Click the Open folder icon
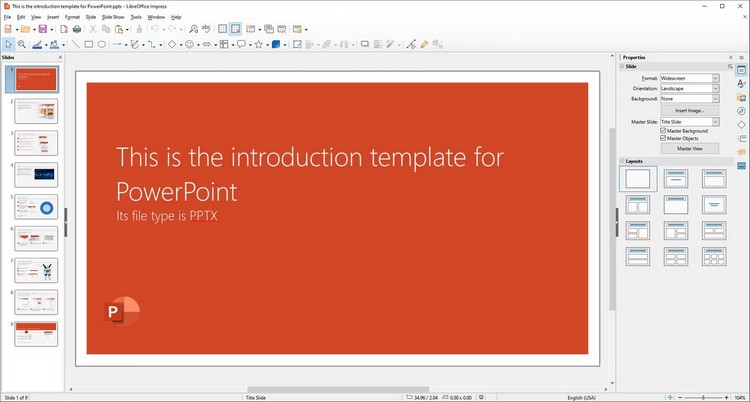 click(25, 29)
